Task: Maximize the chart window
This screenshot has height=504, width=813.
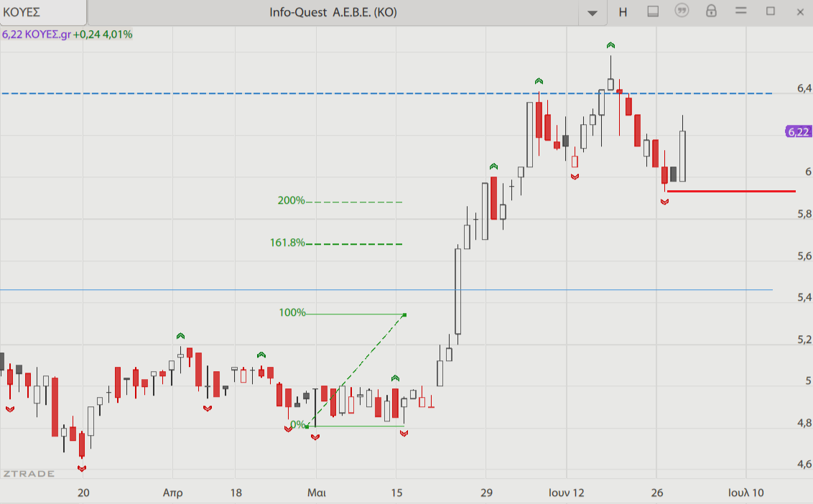Action: click(x=771, y=11)
